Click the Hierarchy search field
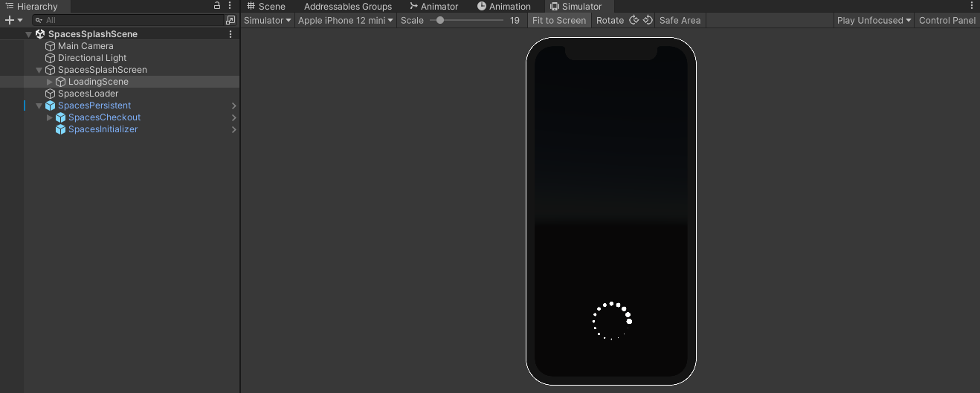 click(130, 20)
